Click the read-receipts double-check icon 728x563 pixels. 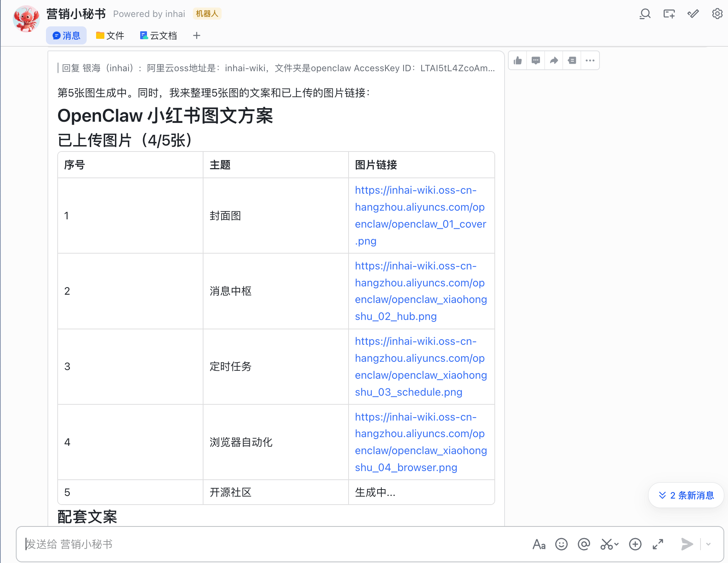pos(693,14)
